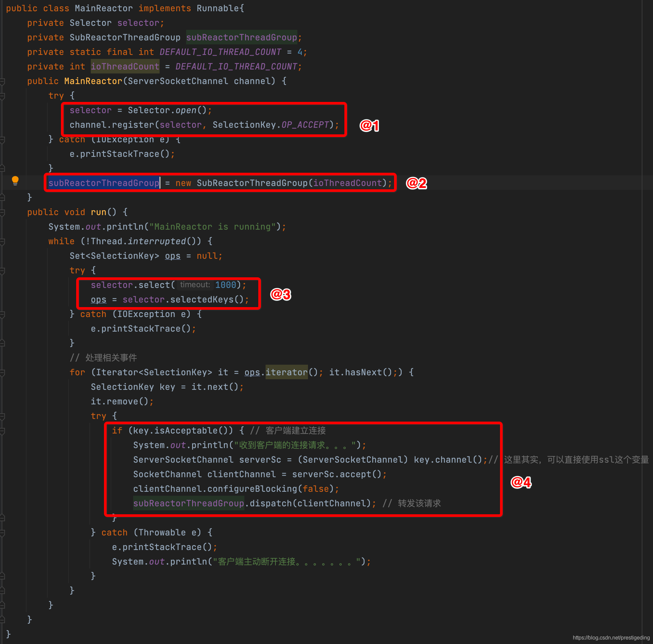Click the "// 转发该请求" comment
This screenshot has width=653, height=644.
(x=412, y=503)
